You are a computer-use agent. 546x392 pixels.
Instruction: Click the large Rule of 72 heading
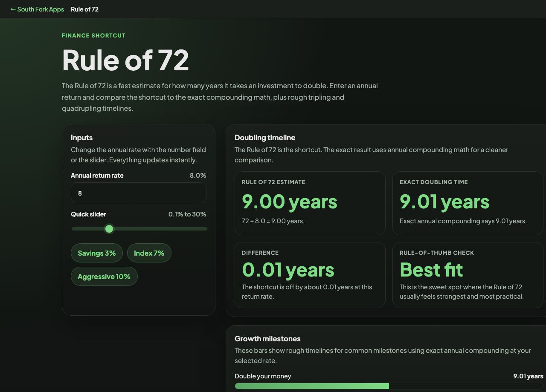(x=125, y=60)
